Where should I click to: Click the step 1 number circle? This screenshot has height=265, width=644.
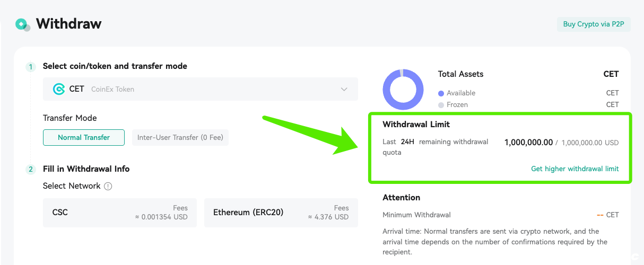(x=31, y=67)
